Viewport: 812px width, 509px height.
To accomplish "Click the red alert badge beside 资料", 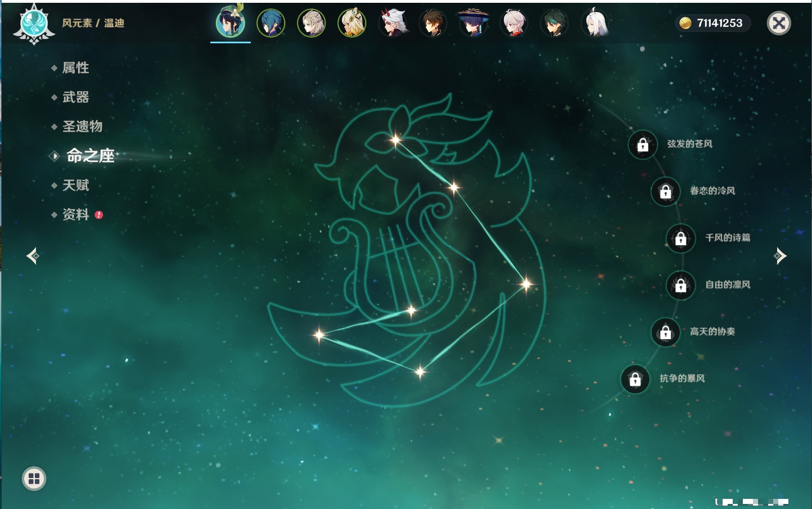I will [99, 215].
